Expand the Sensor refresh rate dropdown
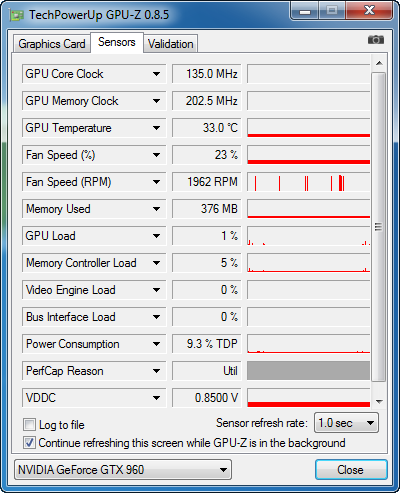The image size is (400, 493). click(x=346, y=423)
